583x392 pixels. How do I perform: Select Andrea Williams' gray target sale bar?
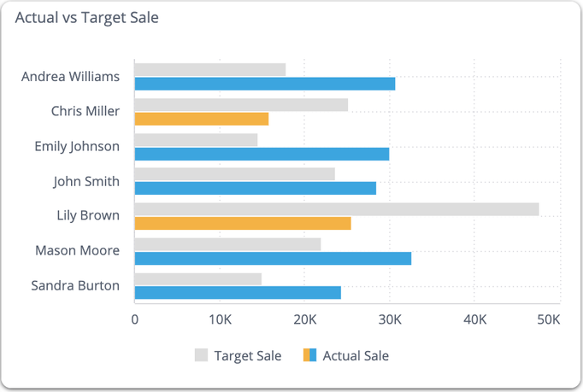click(x=210, y=70)
